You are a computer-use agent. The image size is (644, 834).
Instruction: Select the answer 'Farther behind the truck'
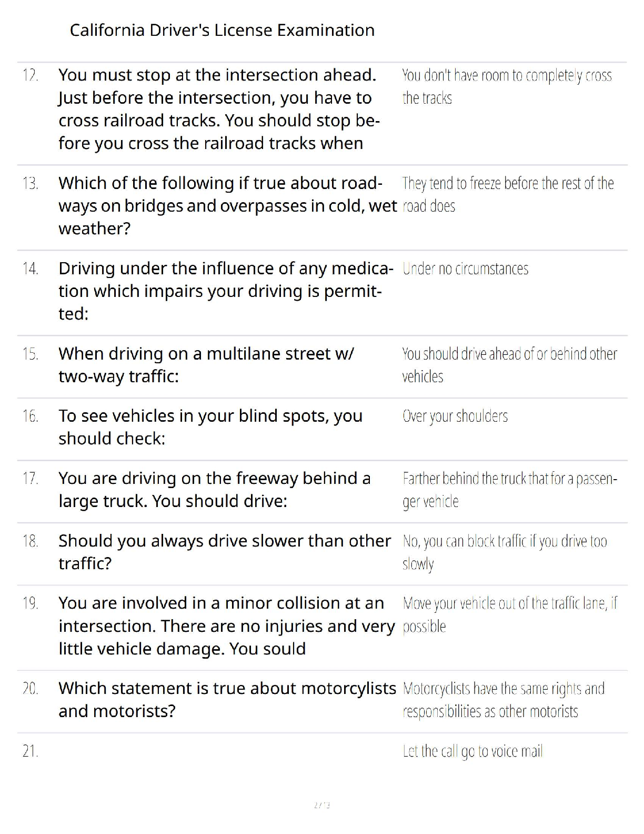point(509,490)
